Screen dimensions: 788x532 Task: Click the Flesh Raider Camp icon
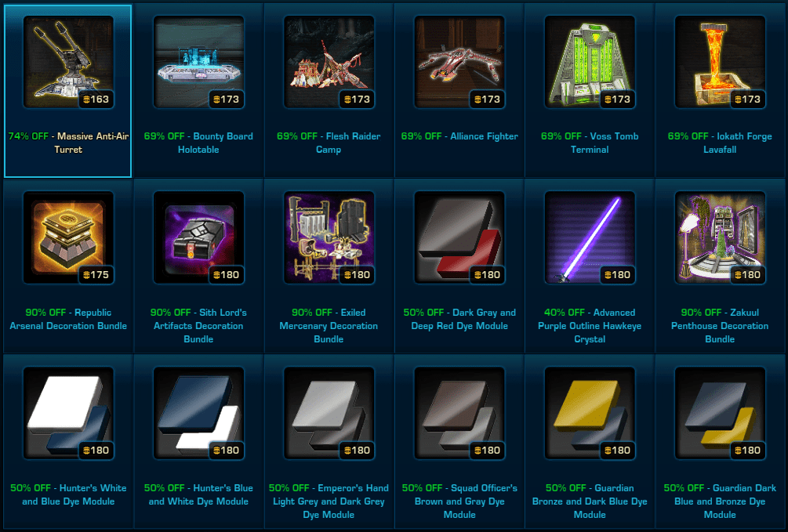coord(329,62)
